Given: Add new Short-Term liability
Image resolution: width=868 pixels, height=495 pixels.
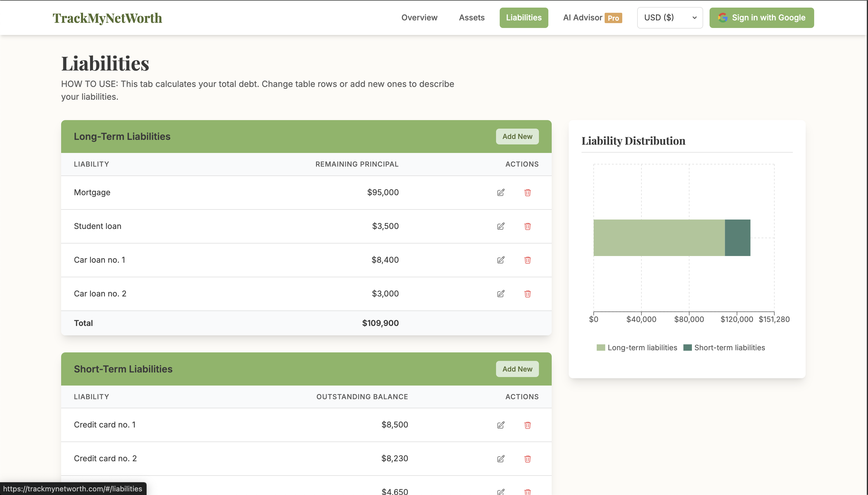Looking at the screenshot, I should click(x=517, y=369).
